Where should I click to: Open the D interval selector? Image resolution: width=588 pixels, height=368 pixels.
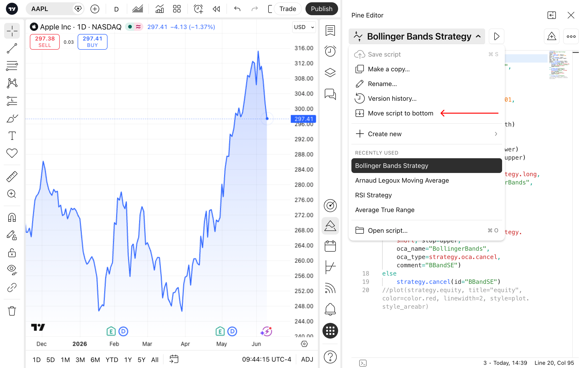116,9
